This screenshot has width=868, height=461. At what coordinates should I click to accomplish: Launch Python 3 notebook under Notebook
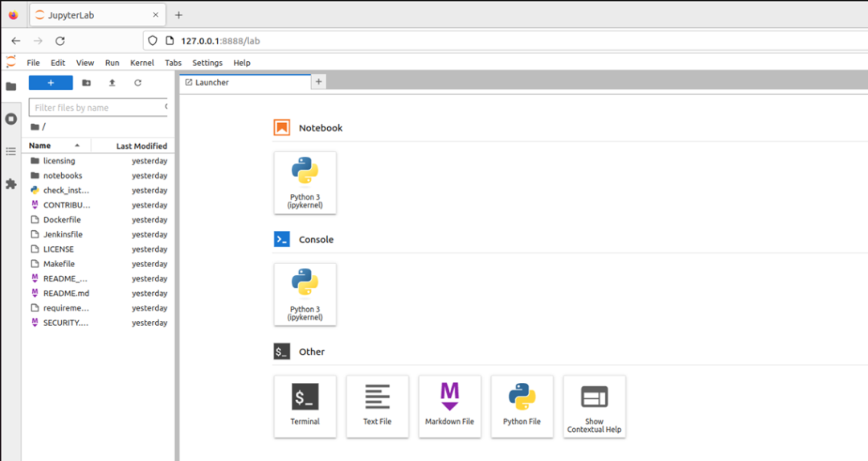point(305,183)
